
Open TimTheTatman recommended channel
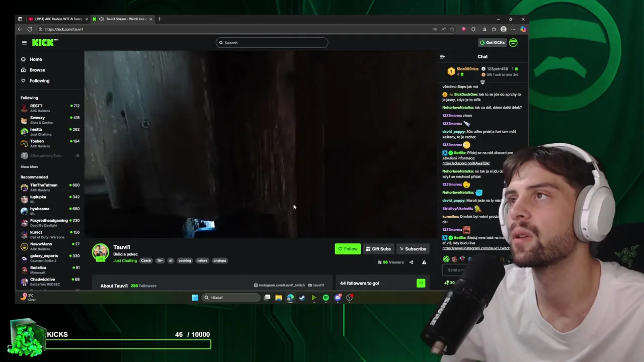[x=50, y=188]
